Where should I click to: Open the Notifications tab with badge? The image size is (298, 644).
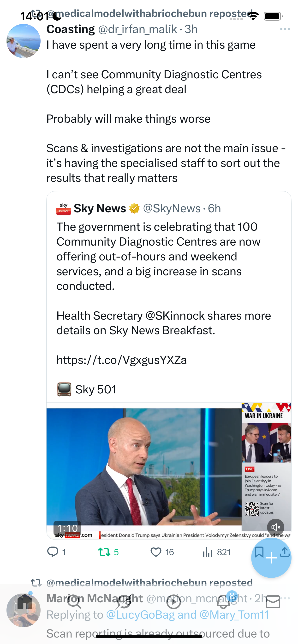(223, 602)
